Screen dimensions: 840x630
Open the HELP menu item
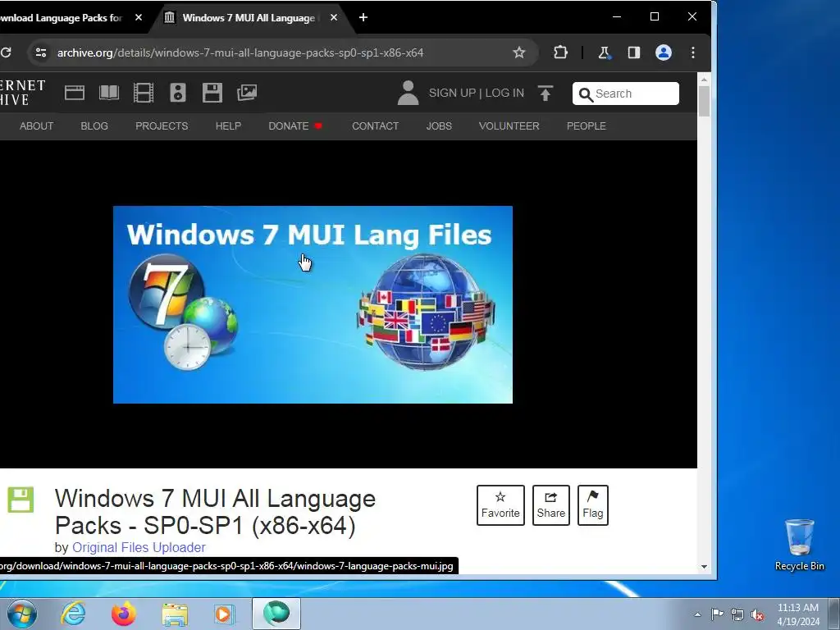228,126
